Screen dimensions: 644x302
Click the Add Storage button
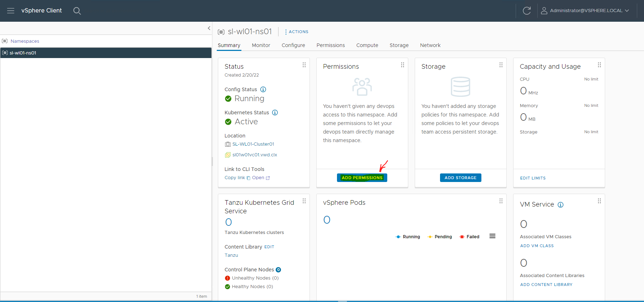[460, 178]
